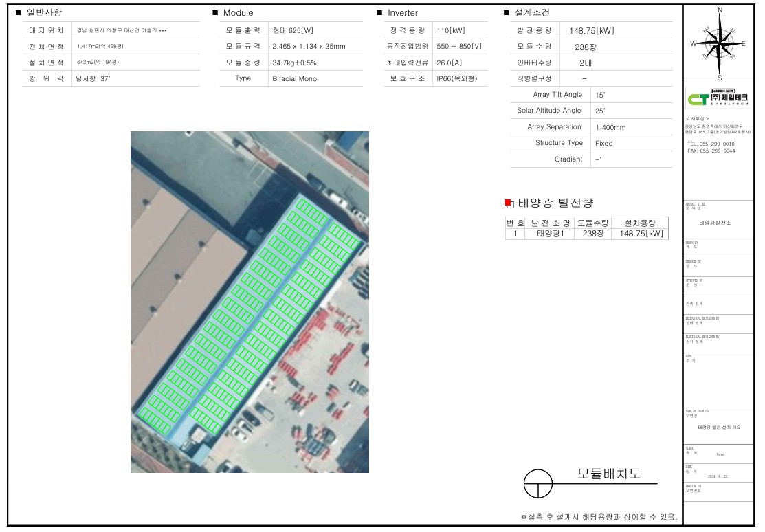Click the drawing title circle marker symbol
Viewport: 765px width, 532px height.
[x=537, y=483]
